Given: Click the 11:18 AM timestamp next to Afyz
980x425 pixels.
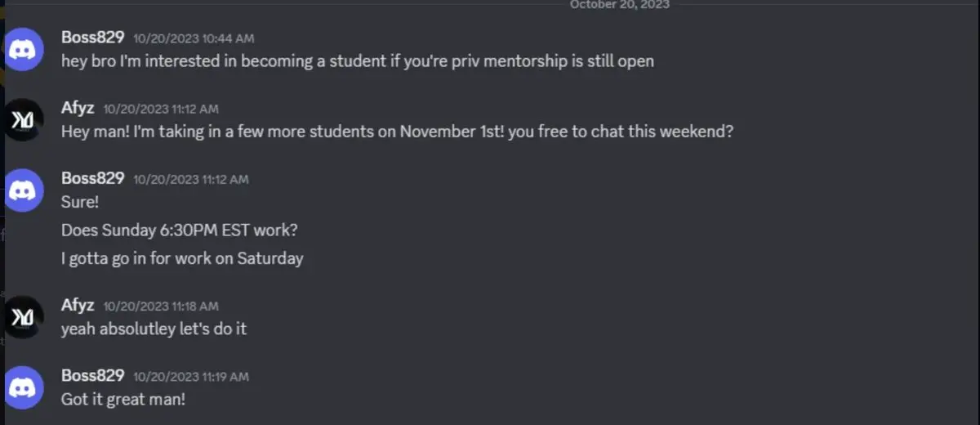Looking at the screenshot, I should point(161,306).
